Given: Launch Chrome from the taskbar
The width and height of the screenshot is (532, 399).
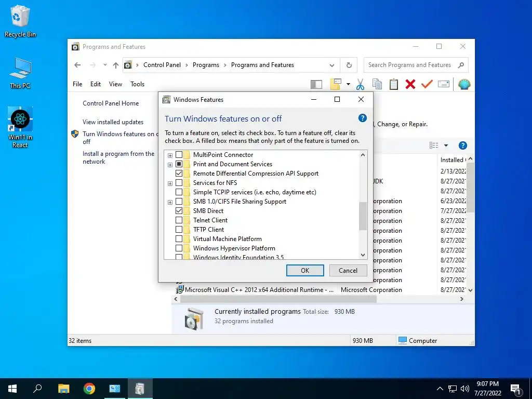Looking at the screenshot, I should tap(89, 389).
